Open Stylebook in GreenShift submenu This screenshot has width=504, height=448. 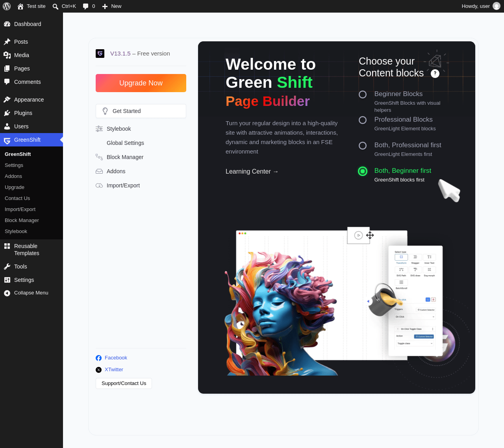pos(16,231)
